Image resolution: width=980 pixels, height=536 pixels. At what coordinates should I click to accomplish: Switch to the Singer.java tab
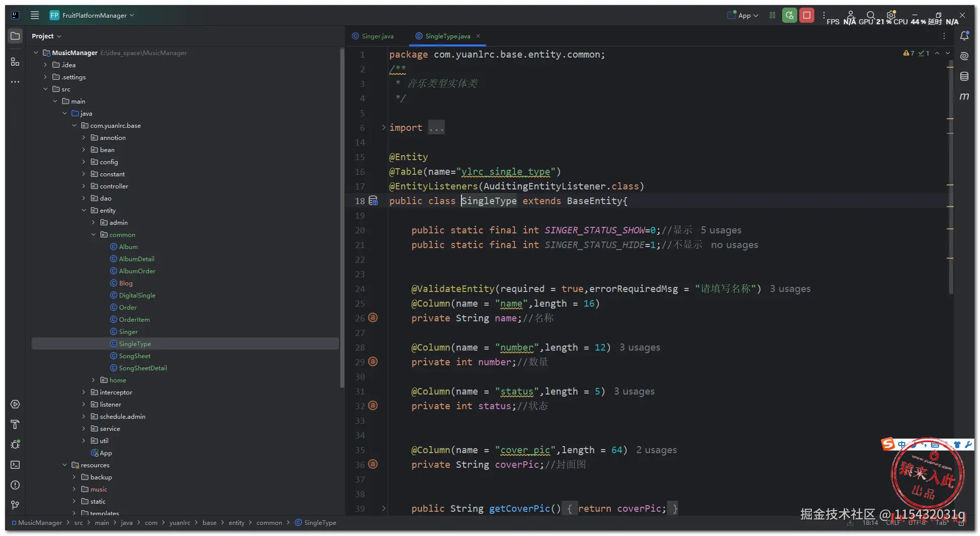pyautogui.click(x=373, y=36)
